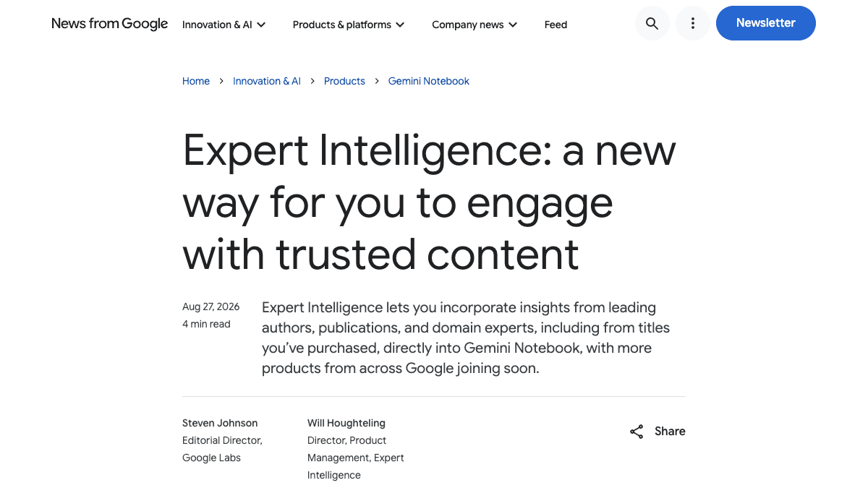This screenshot has width=868, height=488.
Task: Open the Innovation & AI breadcrumb link
Action: point(267,81)
